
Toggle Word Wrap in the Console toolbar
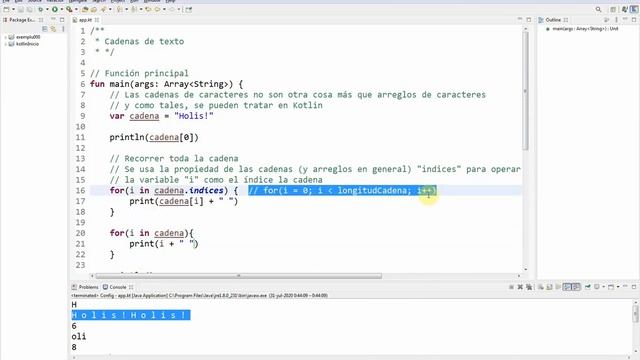point(558,287)
